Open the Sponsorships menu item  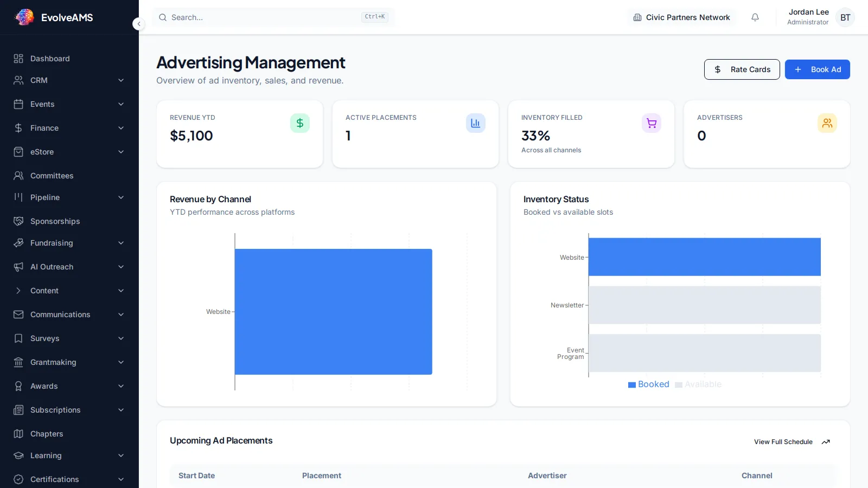pos(69,221)
